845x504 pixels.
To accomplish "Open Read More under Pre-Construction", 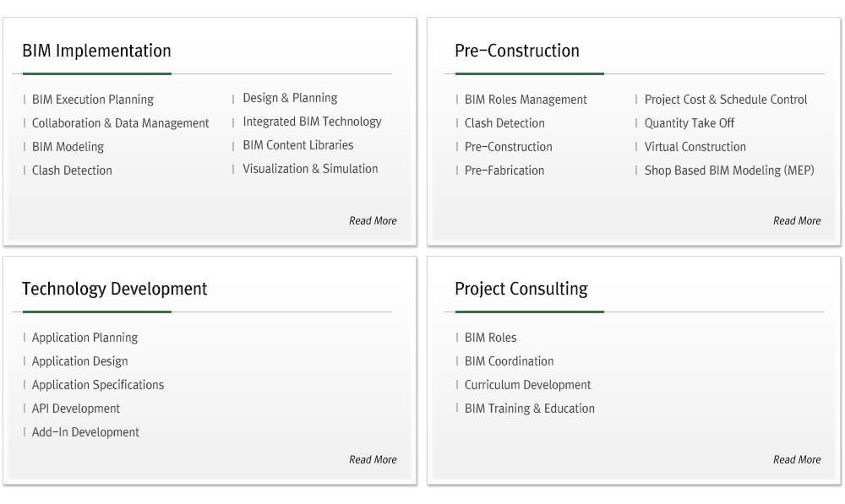I will [797, 221].
